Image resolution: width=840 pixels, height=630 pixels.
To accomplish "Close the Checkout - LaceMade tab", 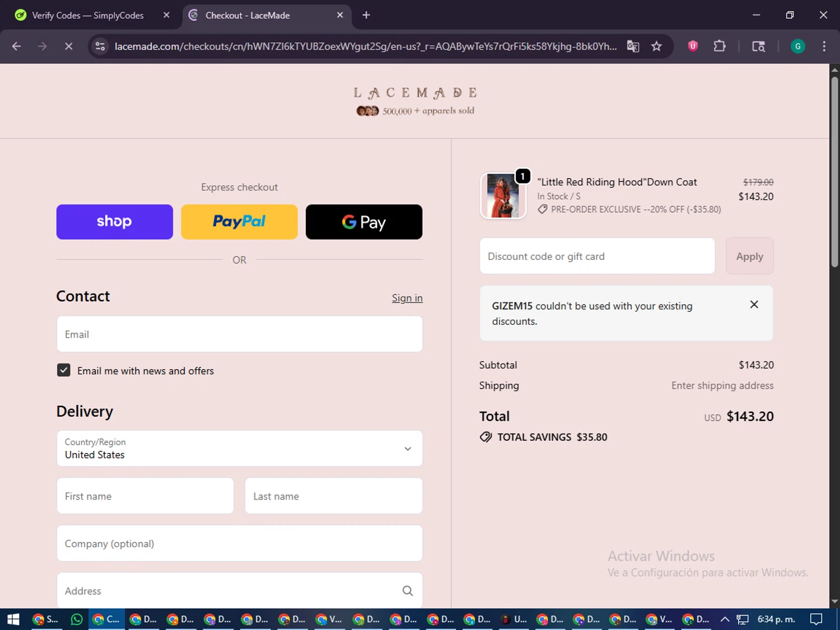I will (340, 15).
